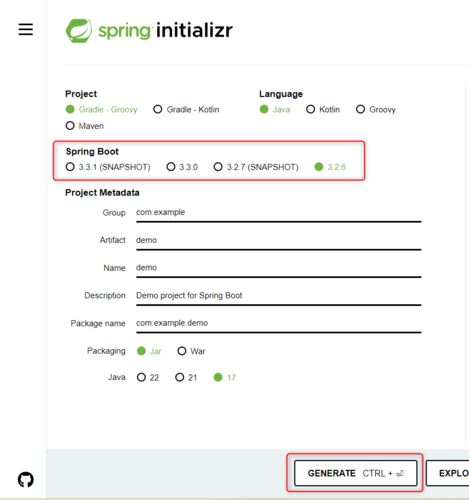Screen dimensions: 469x500
Task: Click the Group input field
Action: (279, 213)
